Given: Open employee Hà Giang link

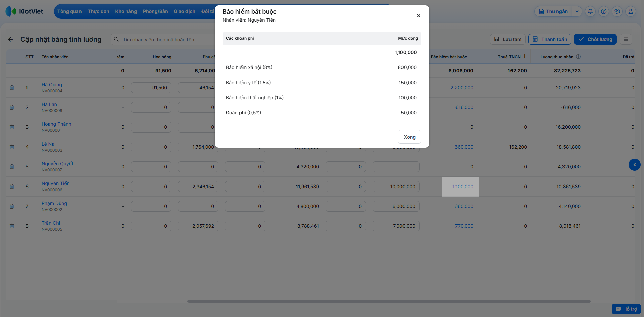Looking at the screenshot, I should (x=52, y=85).
